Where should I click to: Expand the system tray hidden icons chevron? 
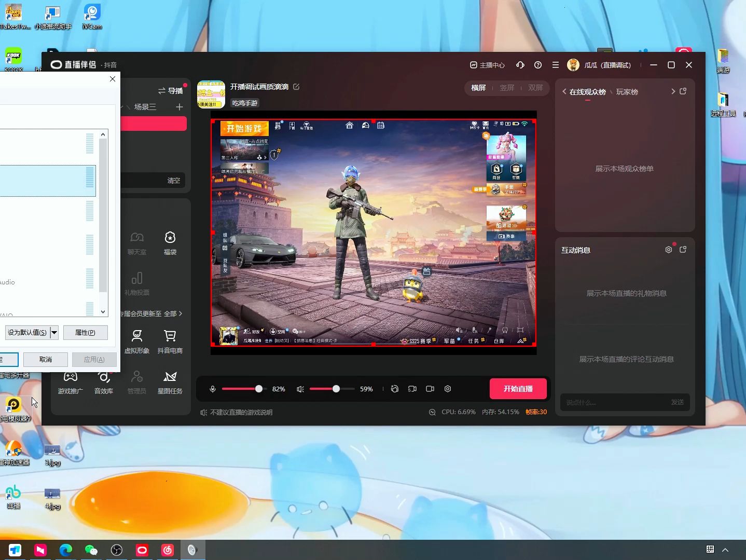point(725,550)
